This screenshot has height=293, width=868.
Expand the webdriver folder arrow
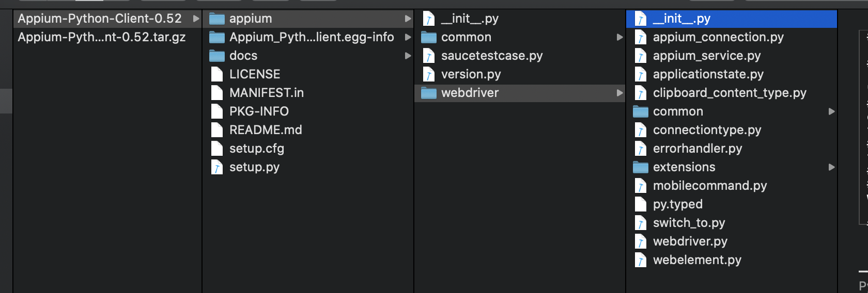[x=619, y=93]
